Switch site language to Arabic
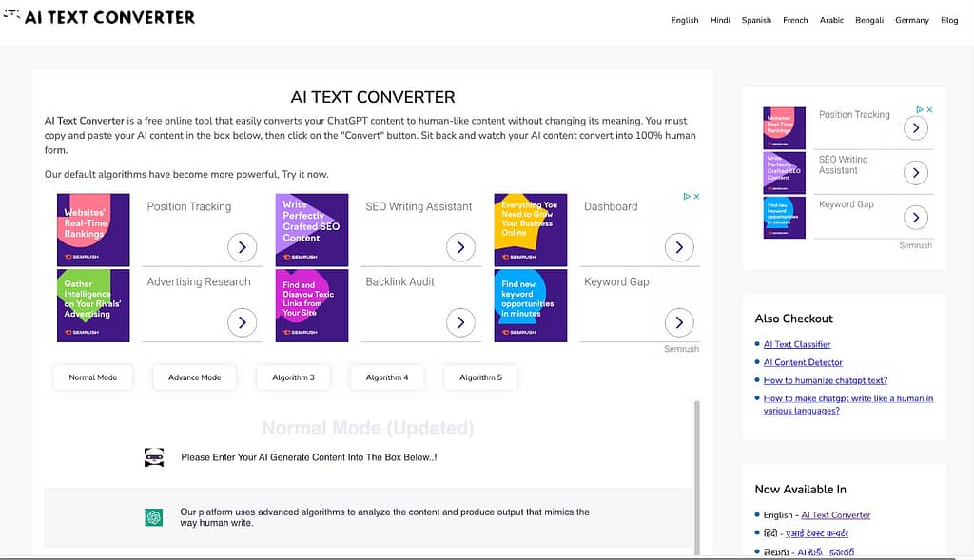Image resolution: width=974 pixels, height=560 pixels. (831, 20)
